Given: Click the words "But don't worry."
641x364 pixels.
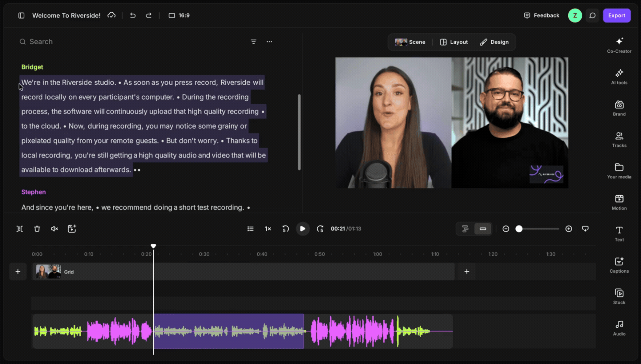Looking at the screenshot, I should [x=192, y=141].
